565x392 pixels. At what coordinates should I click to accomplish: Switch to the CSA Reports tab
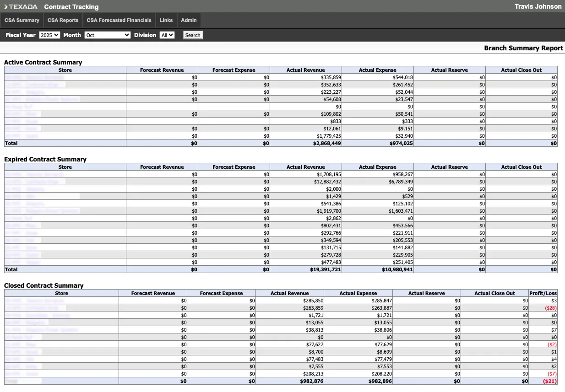point(63,20)
